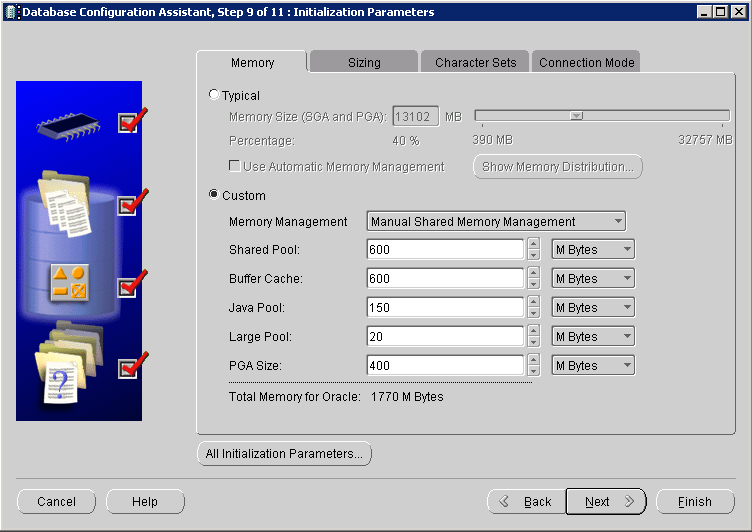Close the Database Configuration Assistant window

[x=739, y=12]
